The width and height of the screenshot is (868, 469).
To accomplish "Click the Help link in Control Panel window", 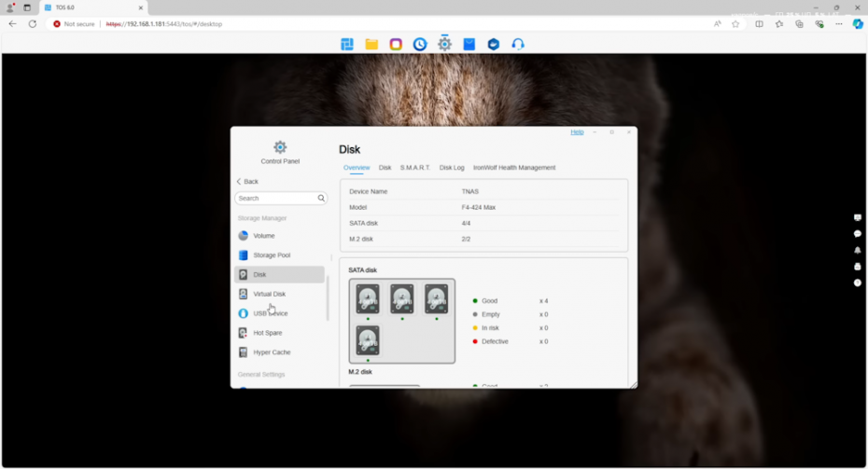I will point(577,132).
